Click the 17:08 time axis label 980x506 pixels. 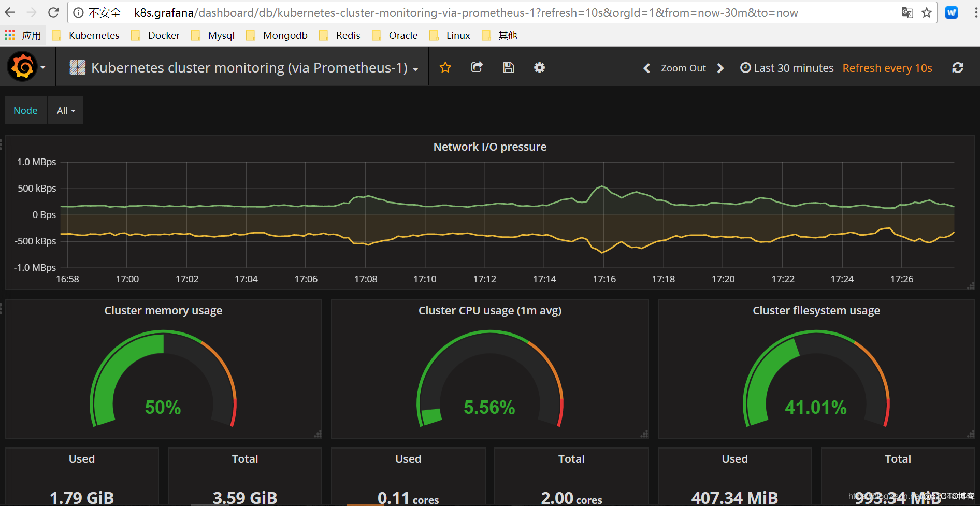pos(366,279)
